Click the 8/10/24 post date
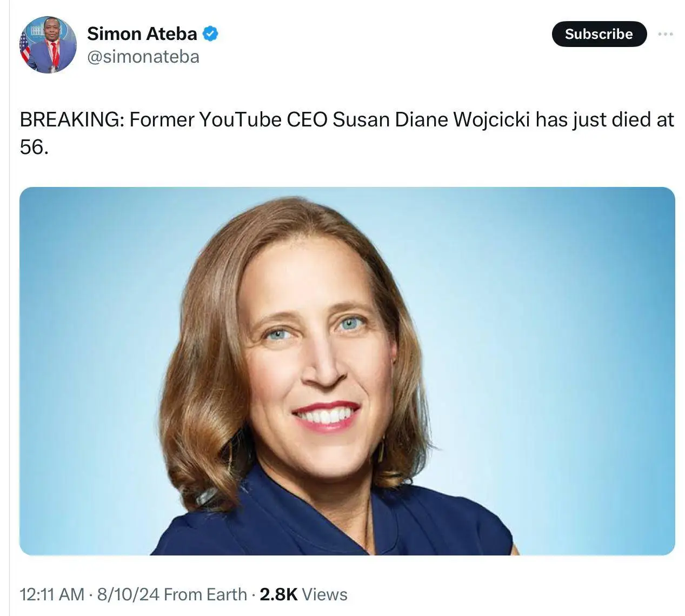 click(128, 594)
